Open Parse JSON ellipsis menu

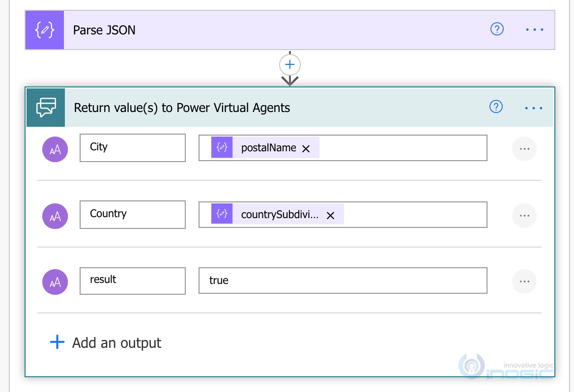[534, 29]
